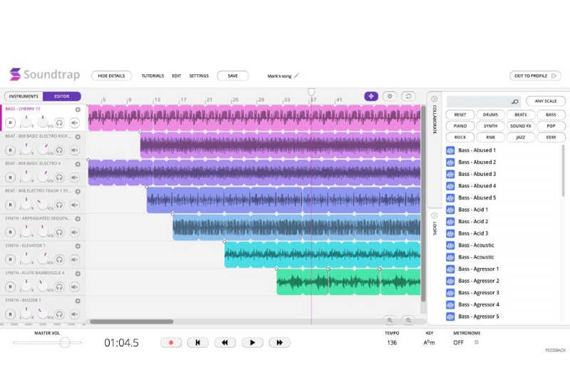570x392 pixels.
Task: Zoom out timeline with left magnifier
Action: [x=390, y=320]
